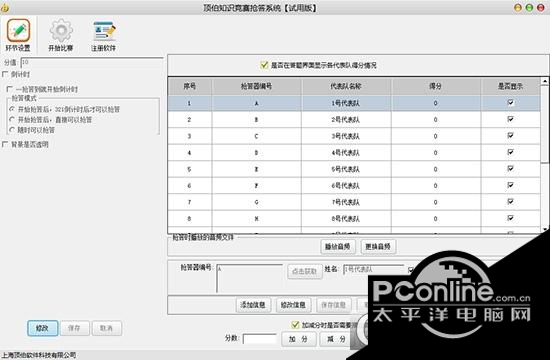Click buzzer code G in row 7
The height and width of the screenshot is (360, 550).
coord(256,202)
